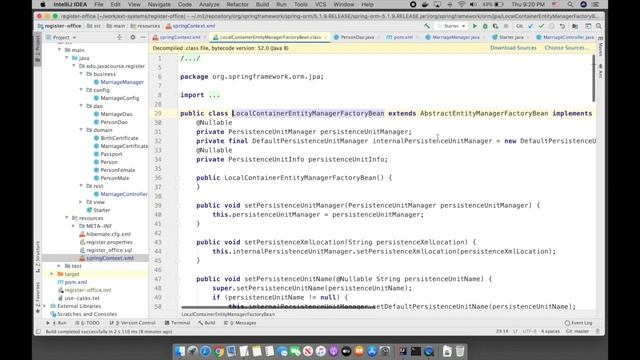Switch to the MarriageController.java editor tab
This screenshot has width=640, height=360.
[x=568, y=37]
